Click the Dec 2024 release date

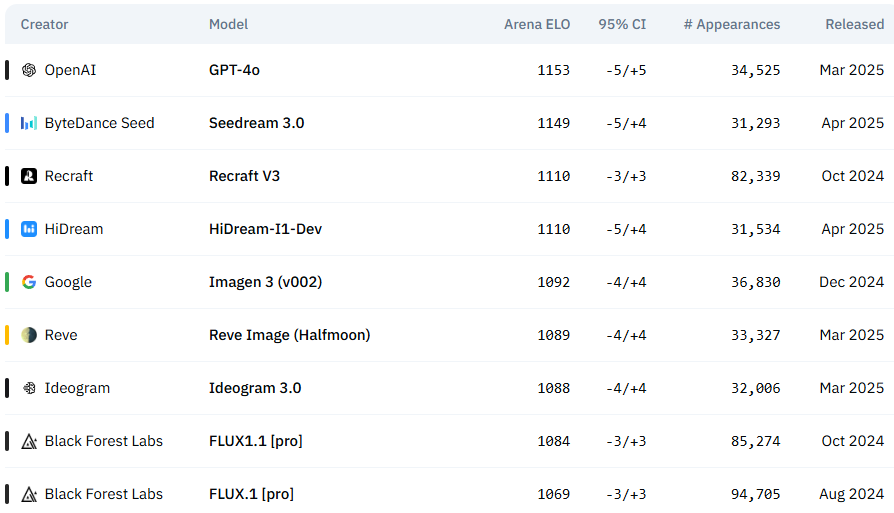click(852, 282)
